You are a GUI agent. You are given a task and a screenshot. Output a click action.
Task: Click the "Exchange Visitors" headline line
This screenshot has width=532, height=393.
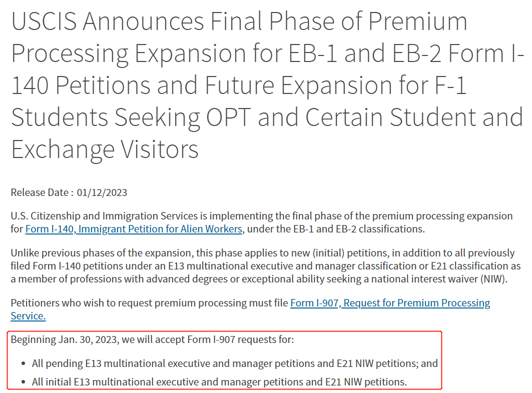coord(105,149)
